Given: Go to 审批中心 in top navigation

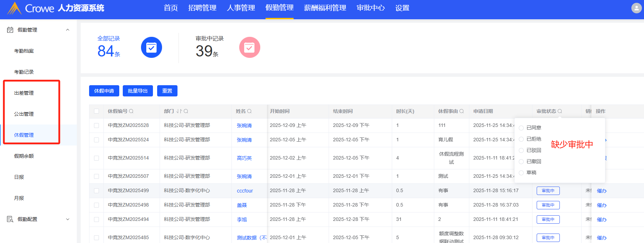Looking at the screenshot, I should (x=370, y=8).
